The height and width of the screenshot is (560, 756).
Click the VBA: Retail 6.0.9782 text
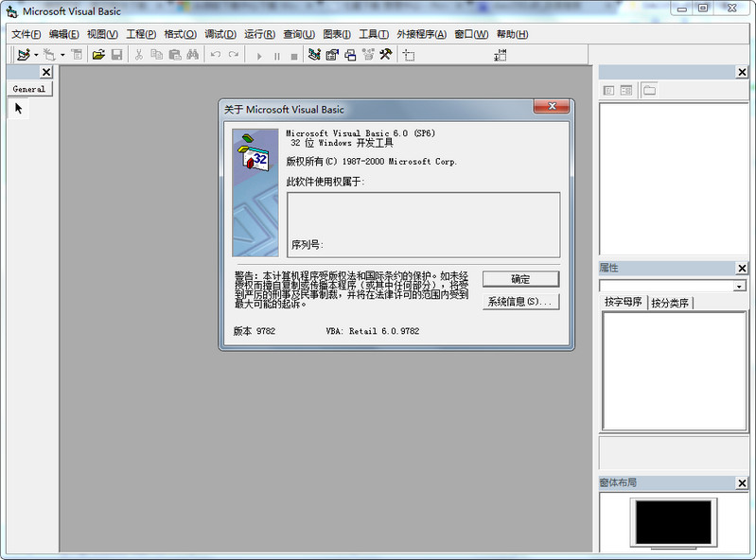372,331
